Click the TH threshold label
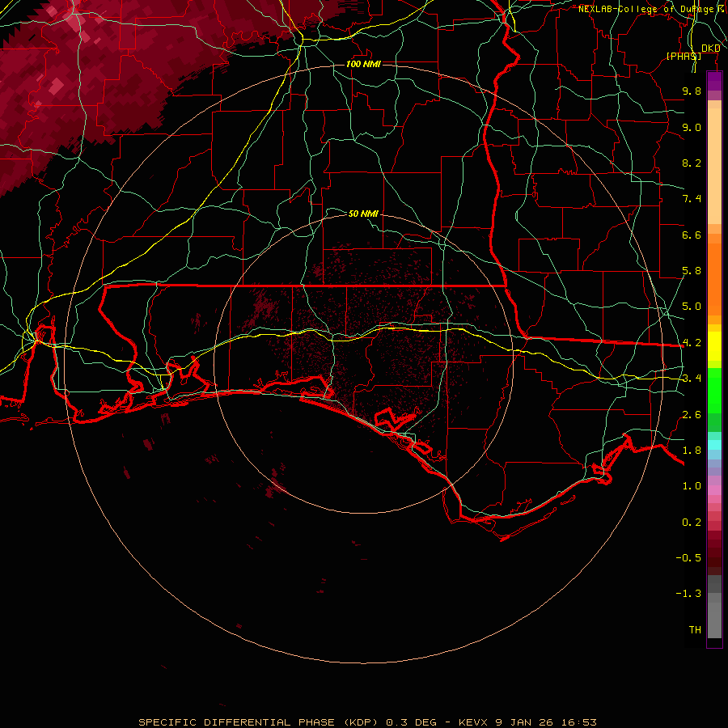The image size is (728, 728). 695,630
